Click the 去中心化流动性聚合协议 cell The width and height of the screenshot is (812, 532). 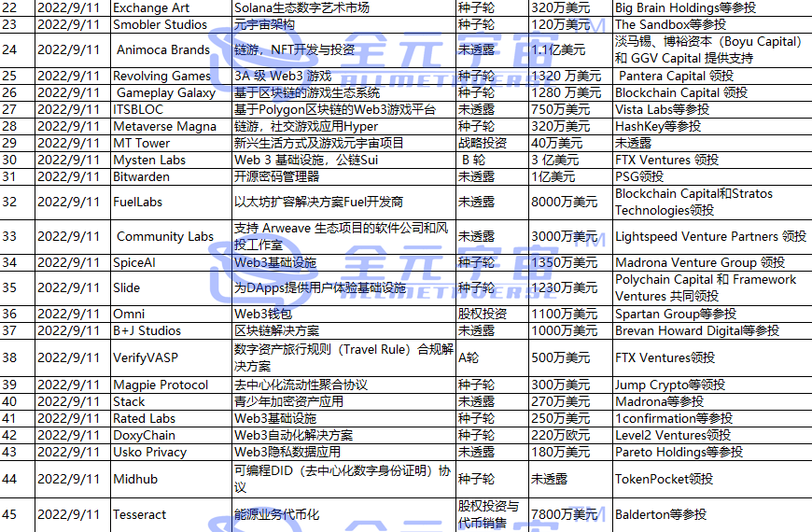pyautogui.click(x=343, y=385)
